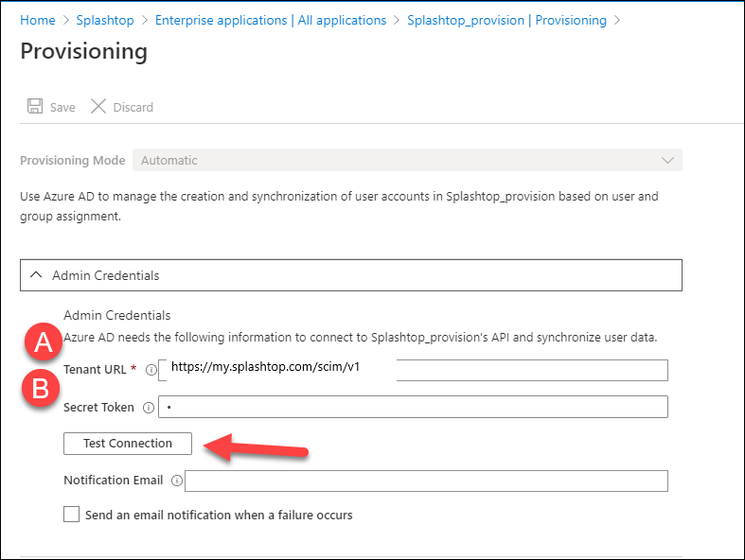This screenshot has height=560, width=745.
Task: Click the red circle B marker
Action: (x=41, y=389)
